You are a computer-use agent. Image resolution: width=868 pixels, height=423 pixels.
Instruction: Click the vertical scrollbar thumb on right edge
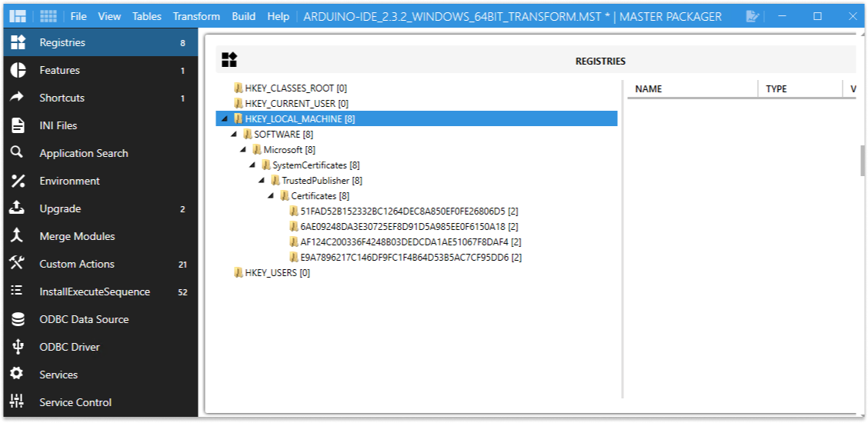(862, 160)
